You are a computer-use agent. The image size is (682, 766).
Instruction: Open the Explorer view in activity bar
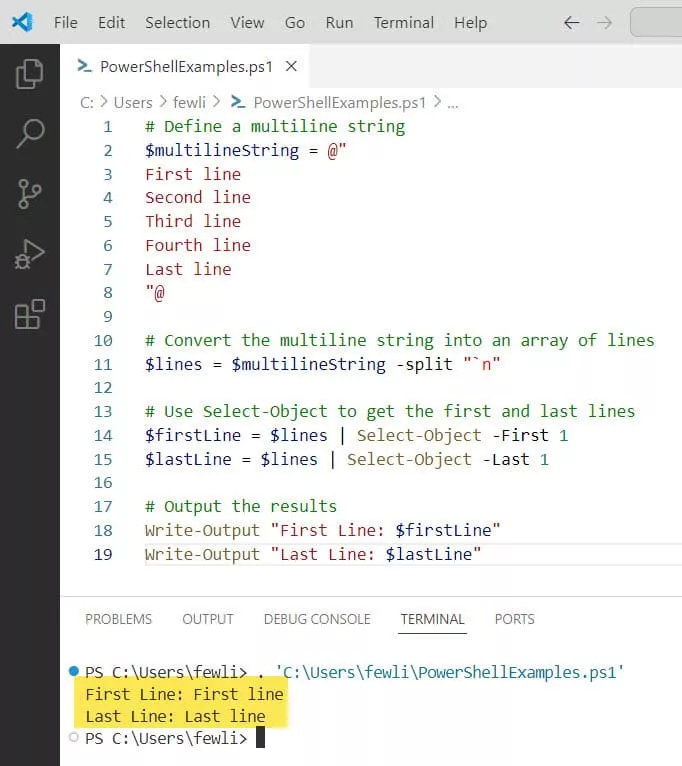point(30,74)
